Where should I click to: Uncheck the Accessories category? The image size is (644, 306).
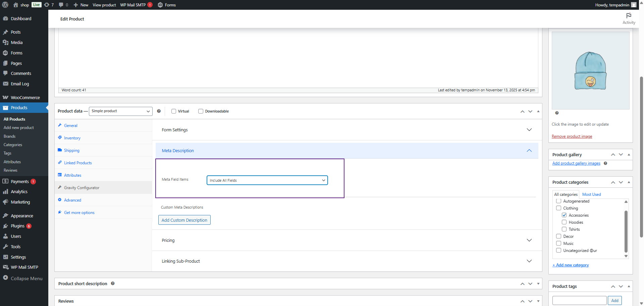tap(564, 215)
